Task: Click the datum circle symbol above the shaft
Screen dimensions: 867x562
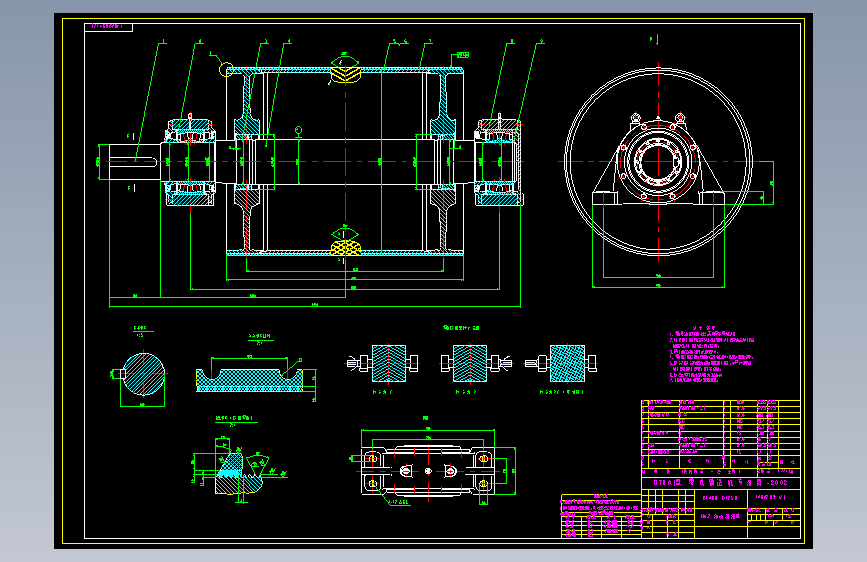Action: [x=299, y=130]
